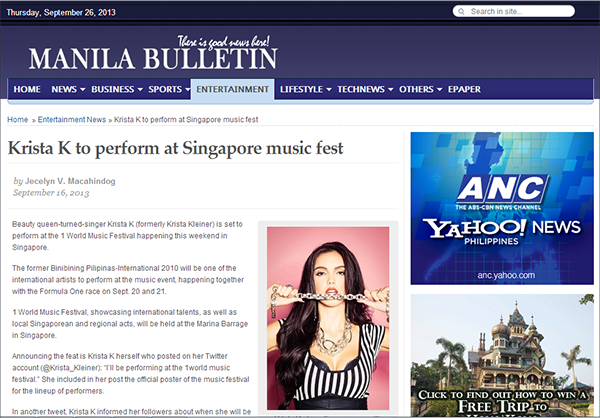Click the Home breadcrumb link
This screenshot has height=418, width=600.
(x=18, y=119)
